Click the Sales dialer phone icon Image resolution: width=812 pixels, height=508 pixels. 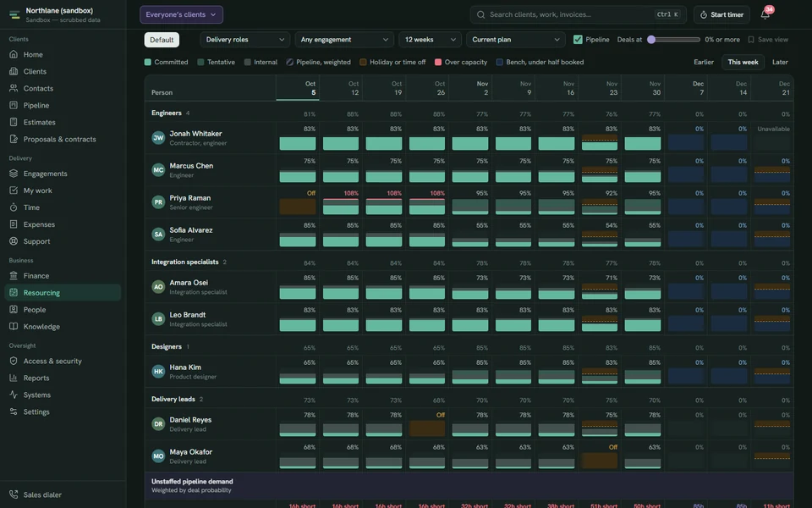(x=14, y=494)
